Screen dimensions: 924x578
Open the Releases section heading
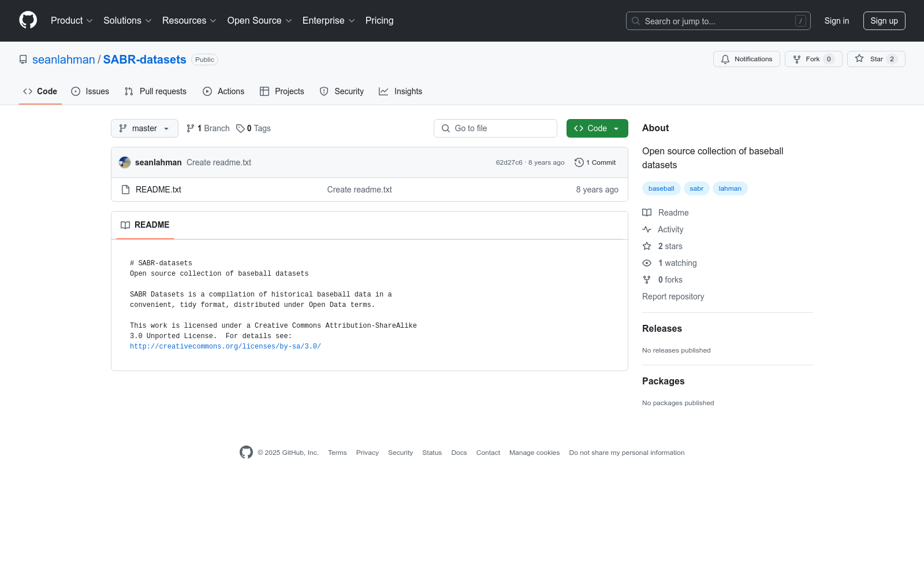(662, 328)
